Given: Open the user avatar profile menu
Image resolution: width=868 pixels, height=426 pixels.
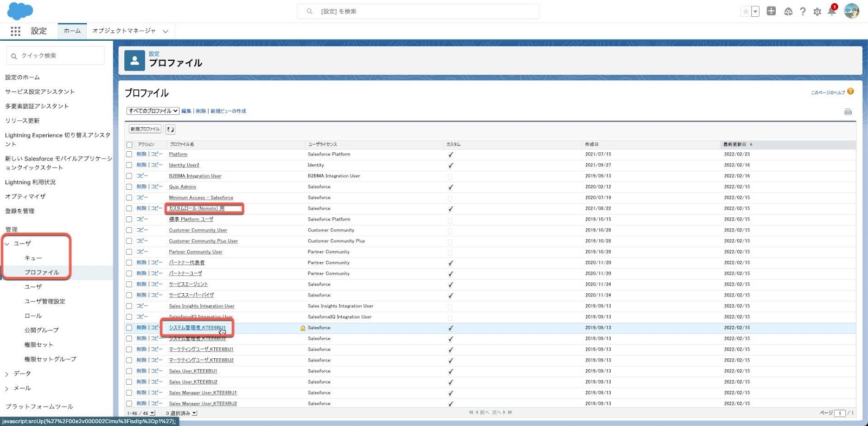Looking at the screenshot, I should [x=852, y=11].
